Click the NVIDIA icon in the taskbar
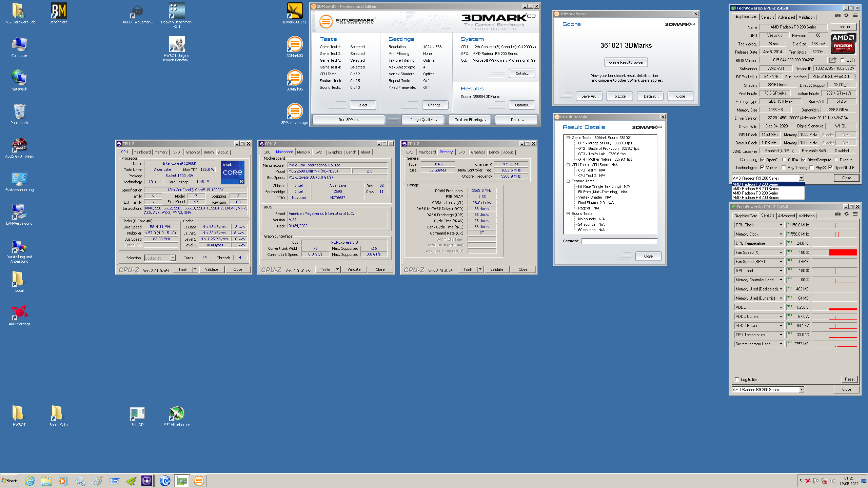868x488 pixels. pyautogui.click(x=131, y=481)
